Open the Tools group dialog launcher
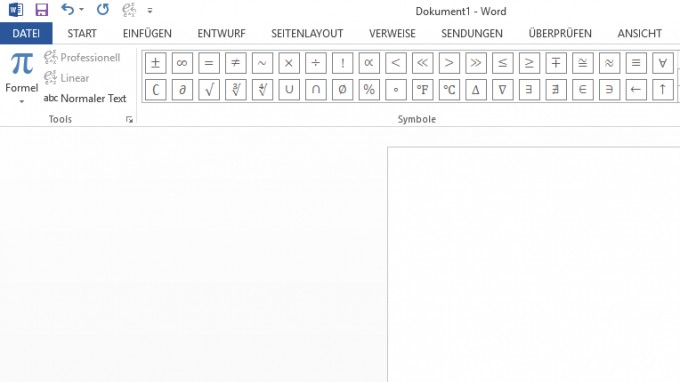Image resolution: width=680 pixels, height=382 pixels. 129,120
